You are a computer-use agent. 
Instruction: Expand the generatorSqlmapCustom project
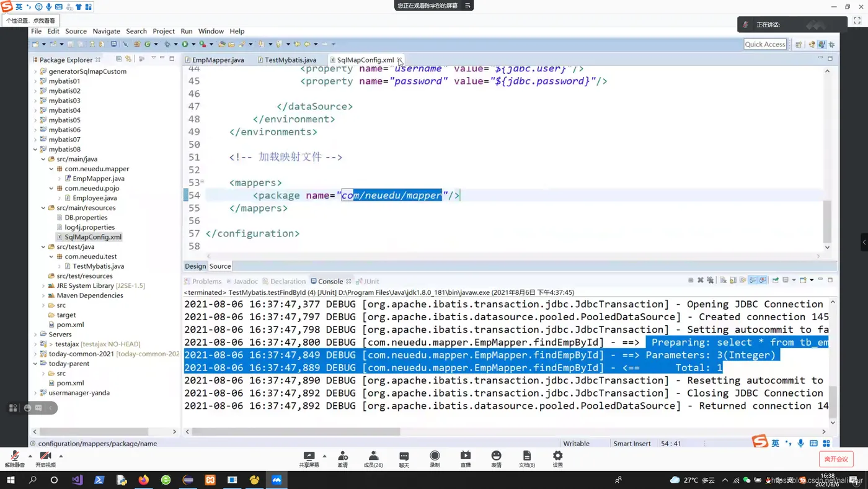pyautogui.click(x=35, y=71)
